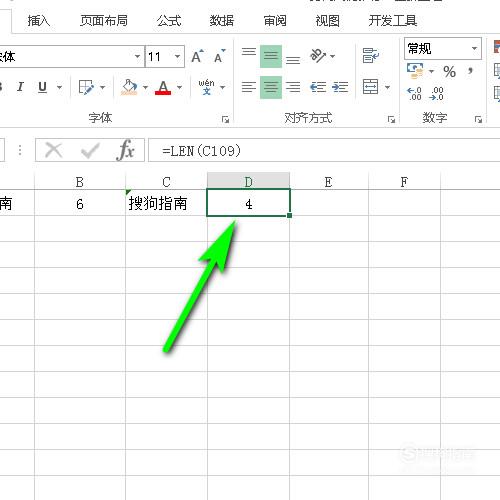The width and height of the screenshot is (500, 500).
Task: Select cell with 搜狗指南
Action: pos(166,203)
